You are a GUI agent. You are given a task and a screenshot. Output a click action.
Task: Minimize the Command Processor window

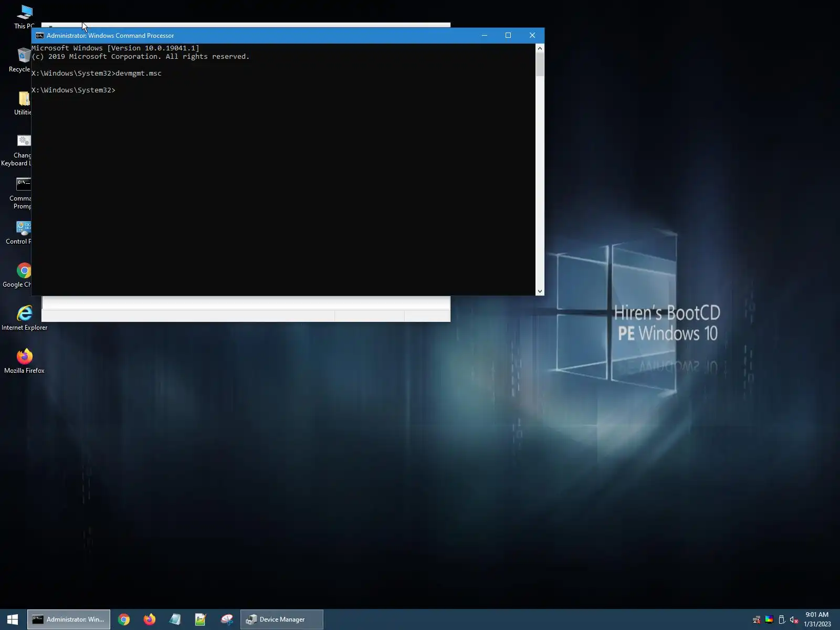click(485, 36)
